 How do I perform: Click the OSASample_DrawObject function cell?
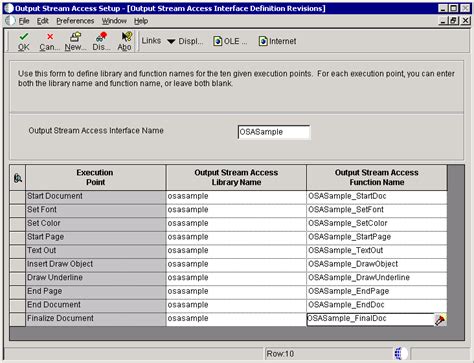377,265
